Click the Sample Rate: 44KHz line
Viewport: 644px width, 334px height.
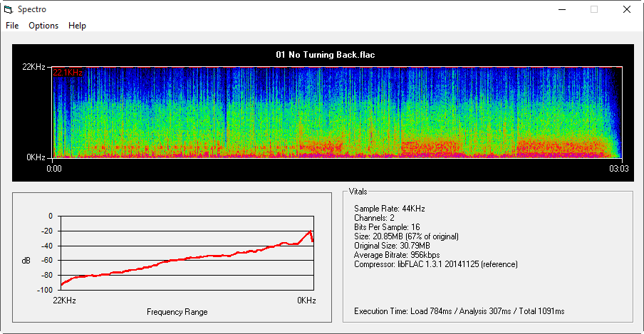tap(389, 209)
